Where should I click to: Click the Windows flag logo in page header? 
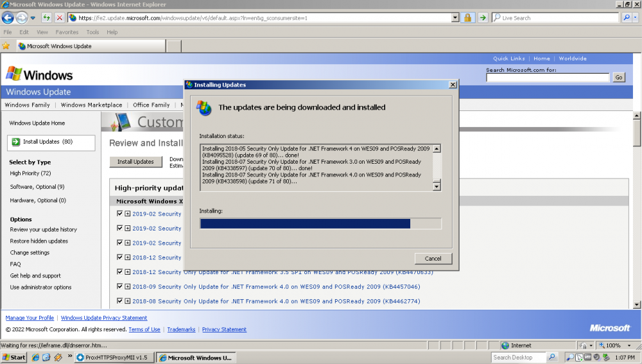click(14, 74)
